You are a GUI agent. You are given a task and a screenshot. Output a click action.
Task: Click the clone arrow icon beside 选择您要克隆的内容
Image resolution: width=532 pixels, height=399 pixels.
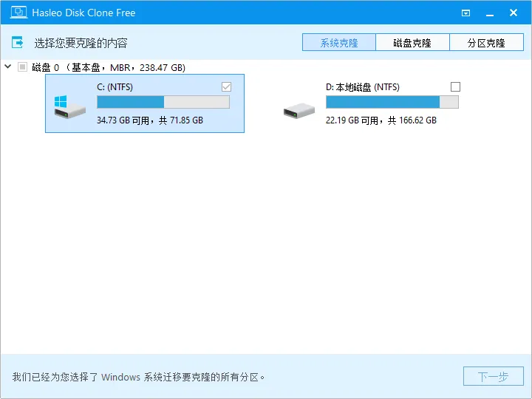pos(18,43)
